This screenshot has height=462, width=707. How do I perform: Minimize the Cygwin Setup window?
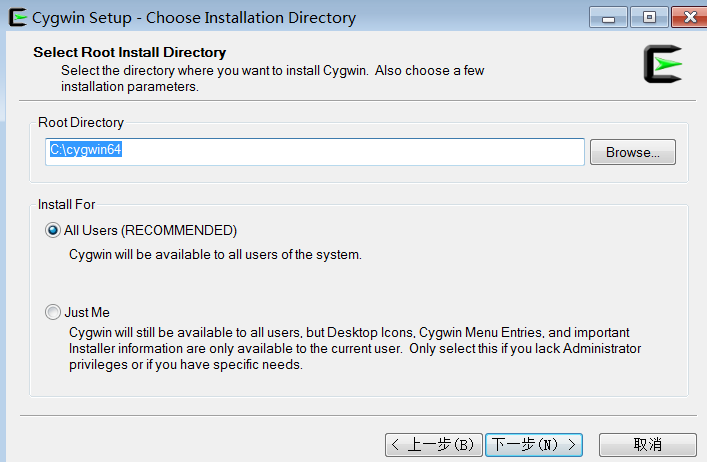coord(608,18)
